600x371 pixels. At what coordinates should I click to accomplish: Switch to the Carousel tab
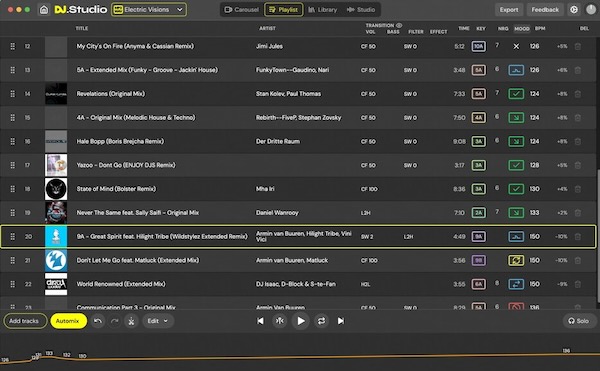[x=241, y=10]
